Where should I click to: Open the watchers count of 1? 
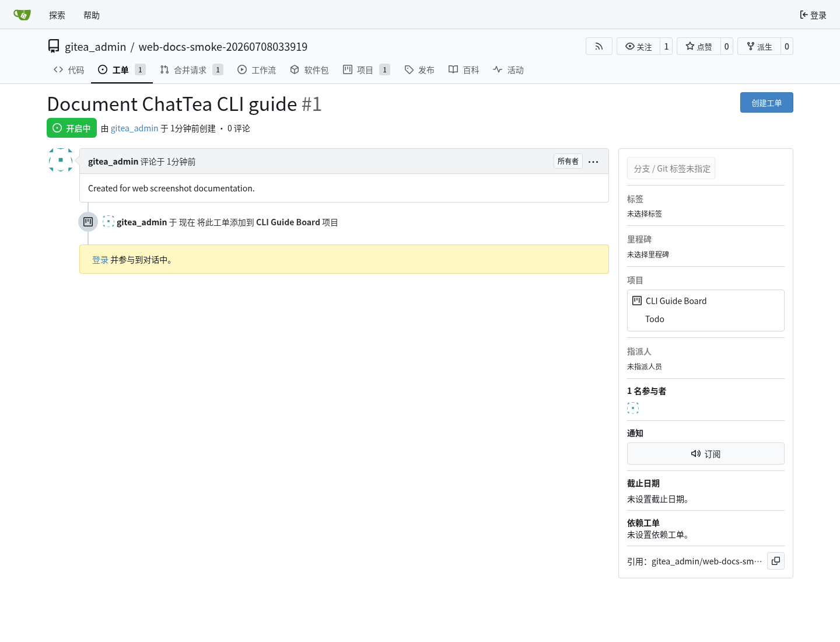tap(666, 46)
